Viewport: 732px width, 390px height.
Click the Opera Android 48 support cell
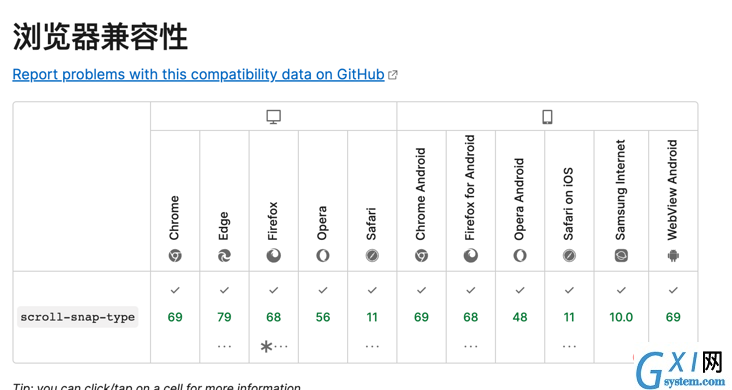point(520,317)
